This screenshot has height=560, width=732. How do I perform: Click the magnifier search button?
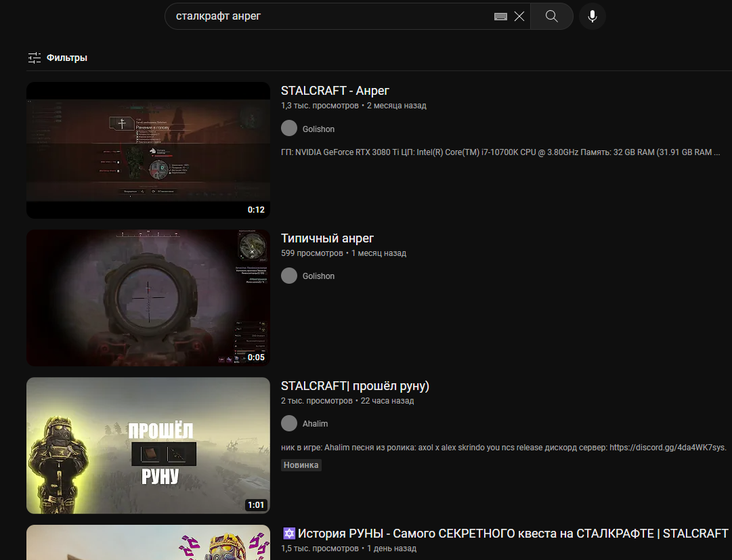[551, 16]
